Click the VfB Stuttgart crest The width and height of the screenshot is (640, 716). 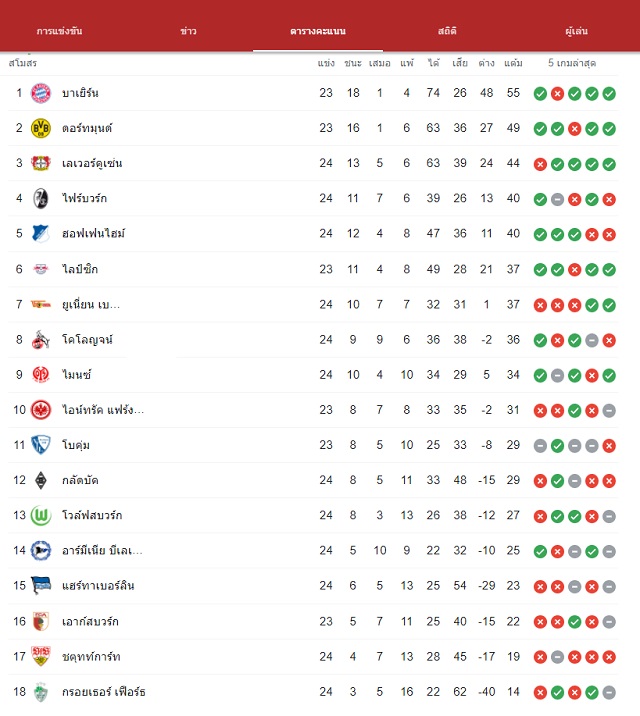[x=41, y=656]
